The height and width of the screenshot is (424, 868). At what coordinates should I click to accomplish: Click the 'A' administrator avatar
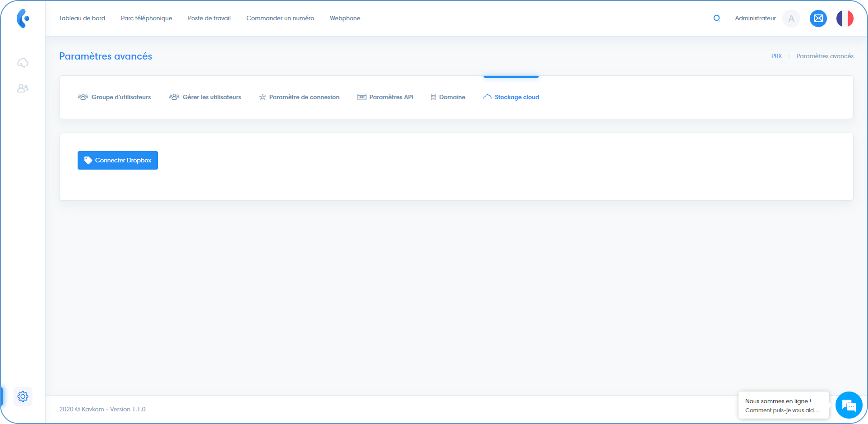tap(791, 18)
